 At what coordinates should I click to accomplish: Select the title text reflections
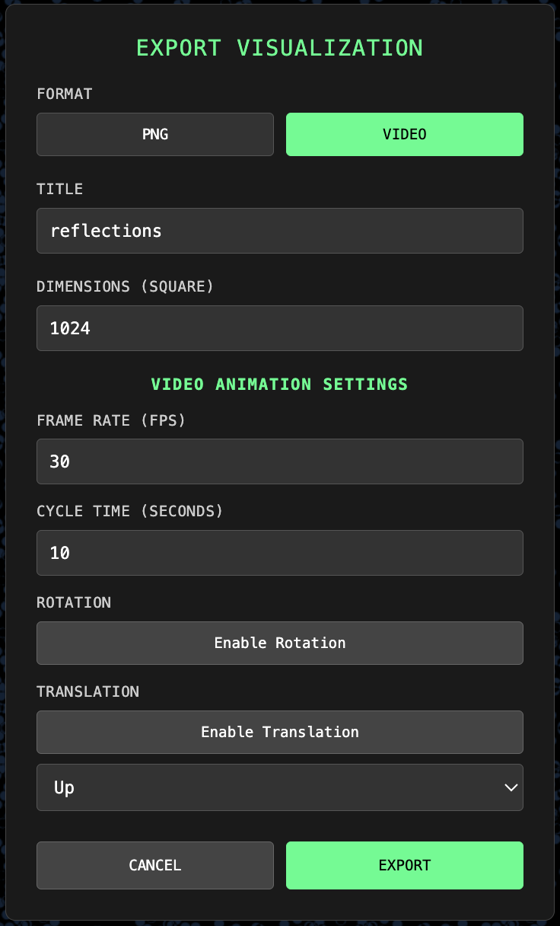(x=107, y=231)
